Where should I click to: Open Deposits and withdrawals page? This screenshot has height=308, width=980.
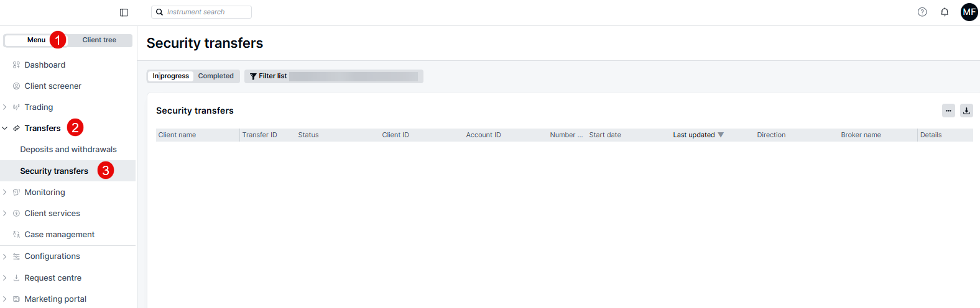pos(68,149)
